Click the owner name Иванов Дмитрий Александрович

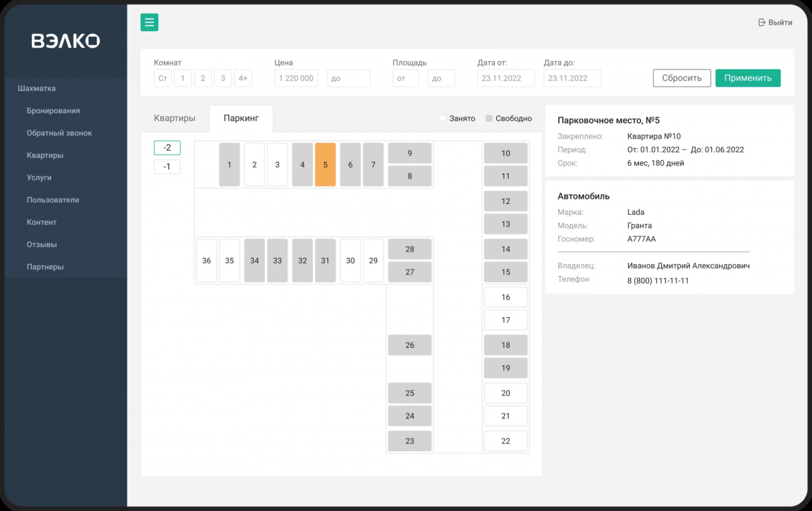coord(688,266)
